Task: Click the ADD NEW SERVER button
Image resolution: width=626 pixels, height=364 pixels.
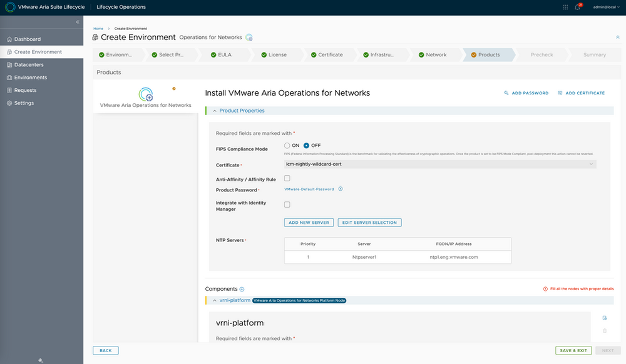Action: click(309, 223)
